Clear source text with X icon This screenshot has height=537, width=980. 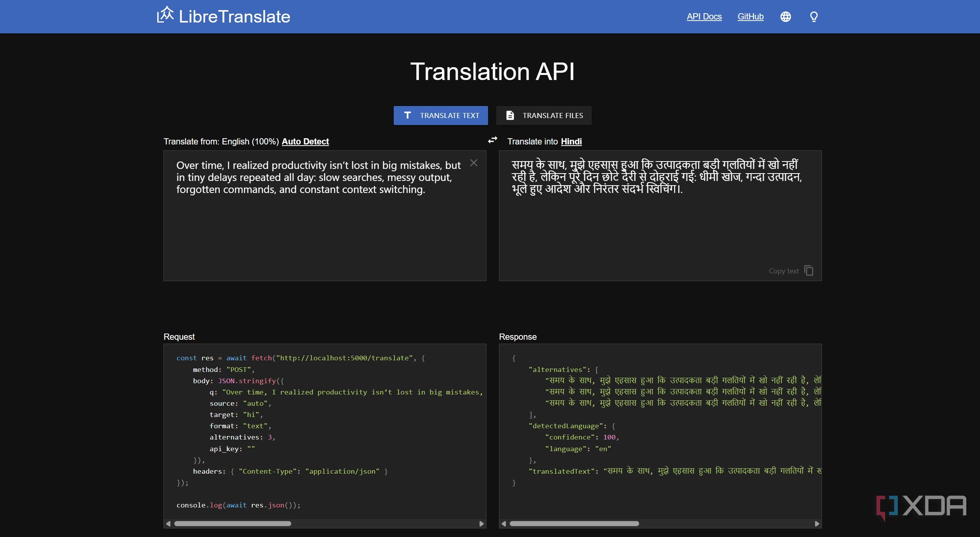click(x=474, y=163)
